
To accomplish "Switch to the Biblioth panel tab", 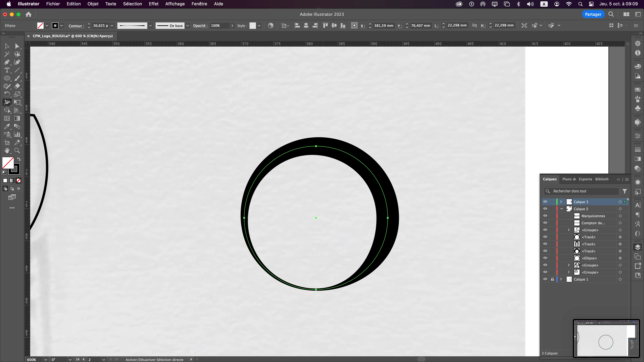I will pyautogui.click(x=602, y=179).
